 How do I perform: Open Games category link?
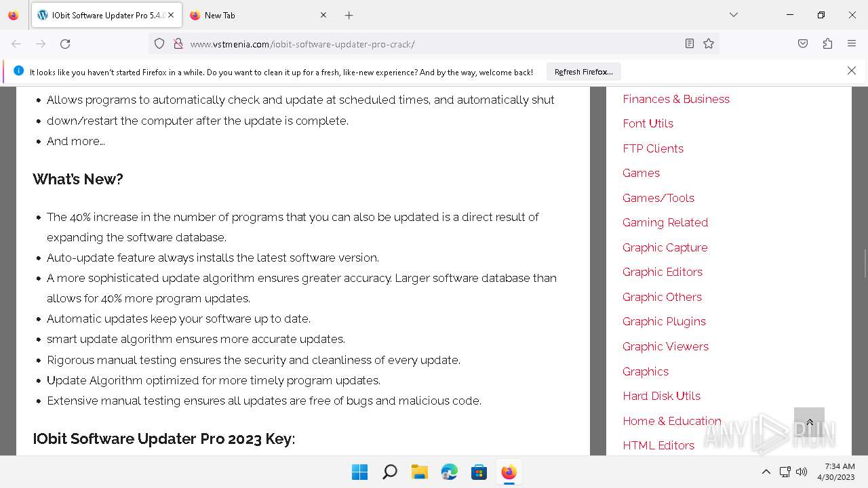point(641,173)
